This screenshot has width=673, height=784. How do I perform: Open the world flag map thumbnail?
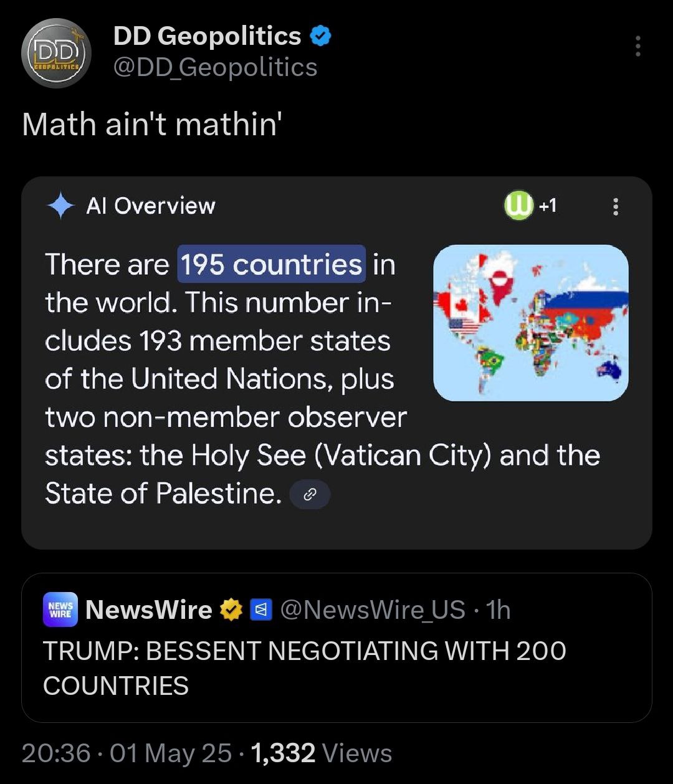click(x=530, y=322)
